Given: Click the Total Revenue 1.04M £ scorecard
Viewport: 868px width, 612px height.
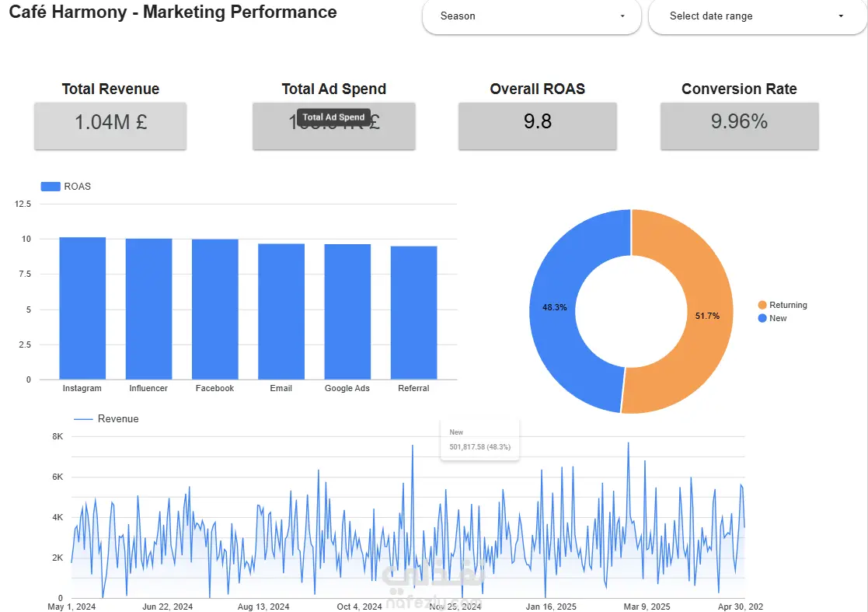Looking at the screenshot, I should coord(110,126).
